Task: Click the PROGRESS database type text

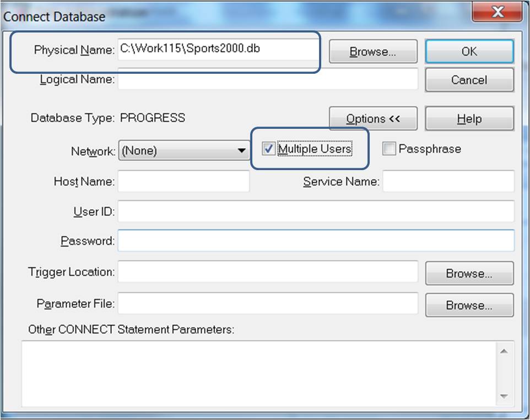Action: click(153, 118)
